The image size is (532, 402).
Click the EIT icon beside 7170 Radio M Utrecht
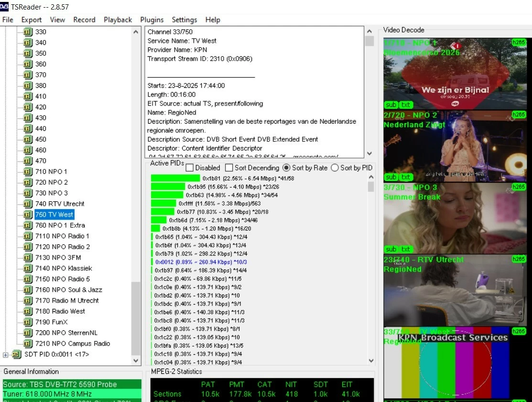click(28, 300)
